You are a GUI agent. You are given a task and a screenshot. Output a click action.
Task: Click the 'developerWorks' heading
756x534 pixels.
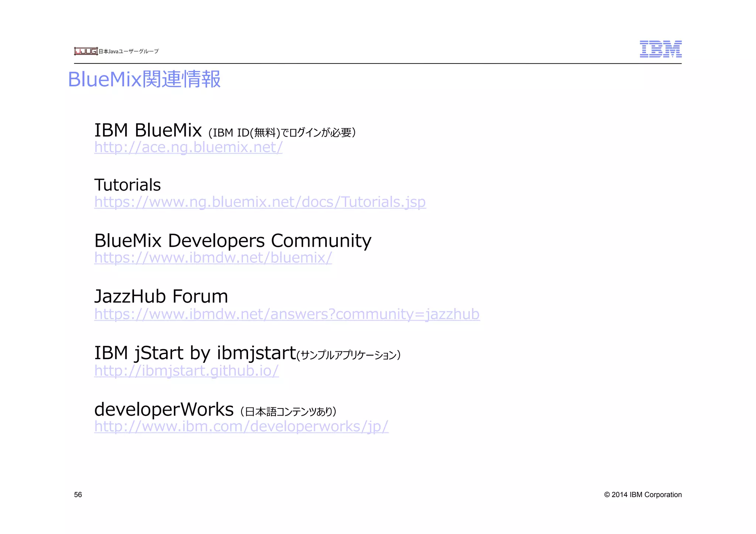[x=164, y=409]
